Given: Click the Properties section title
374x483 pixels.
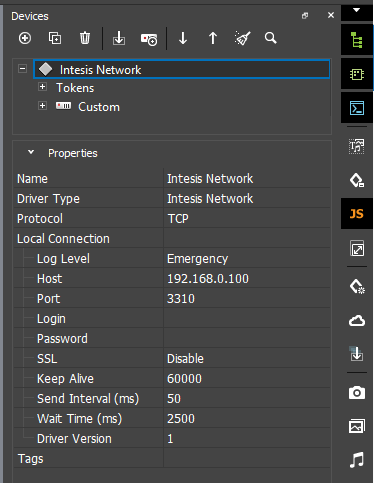Looking at the screenshot, I should click(x=73, y=153).
